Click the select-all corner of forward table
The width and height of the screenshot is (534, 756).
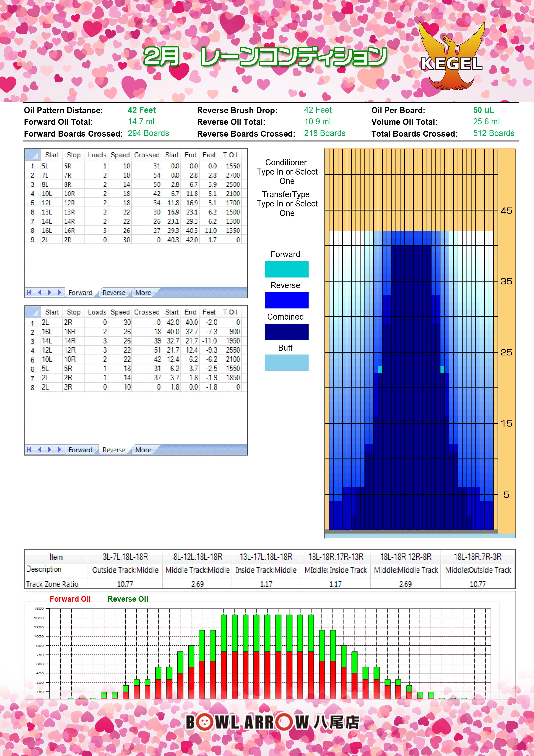pos(33,155)
